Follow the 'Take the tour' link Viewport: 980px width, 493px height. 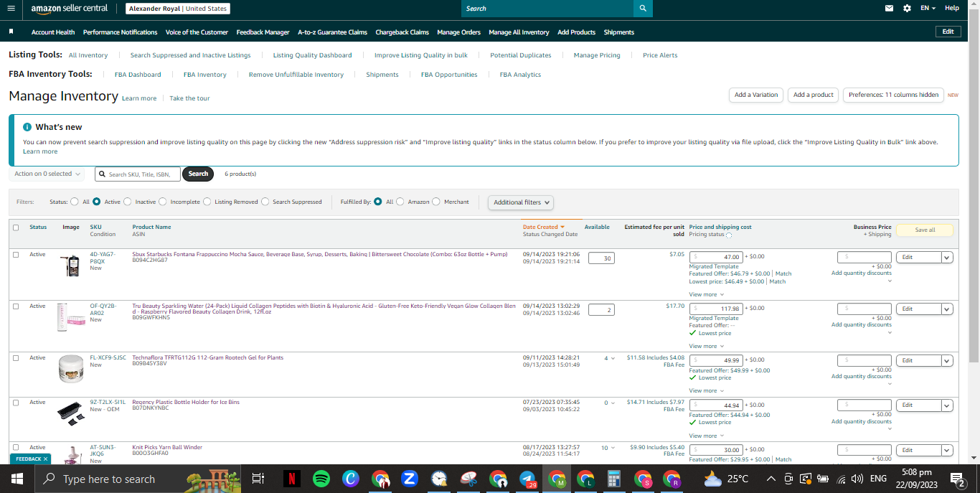coord(189,98)
